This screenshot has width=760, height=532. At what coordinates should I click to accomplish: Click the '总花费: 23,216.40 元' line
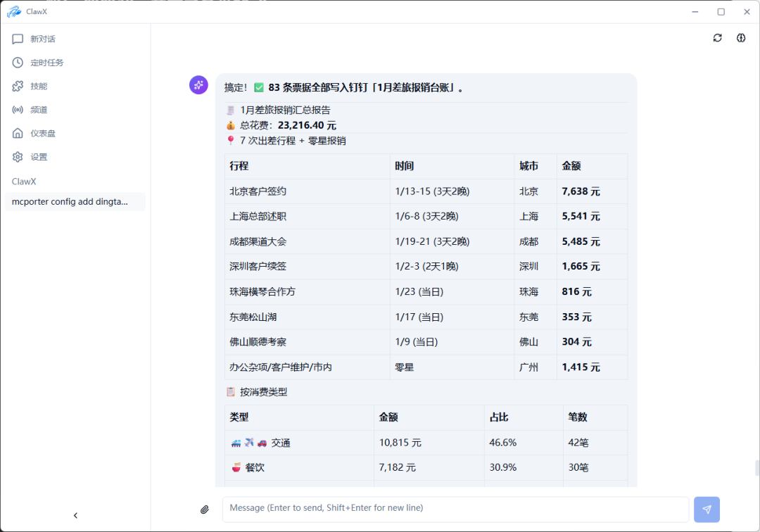tap(281, 125)
